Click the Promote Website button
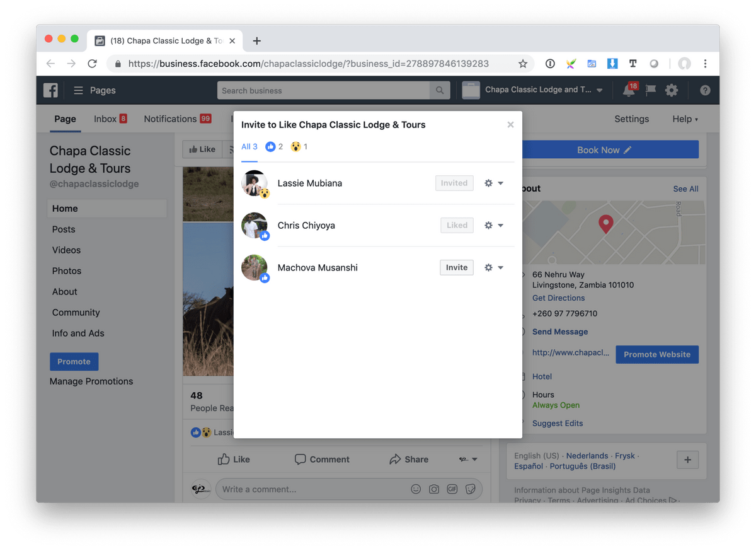This screenshot has height=551, width=756. click(x=657, y=354)
